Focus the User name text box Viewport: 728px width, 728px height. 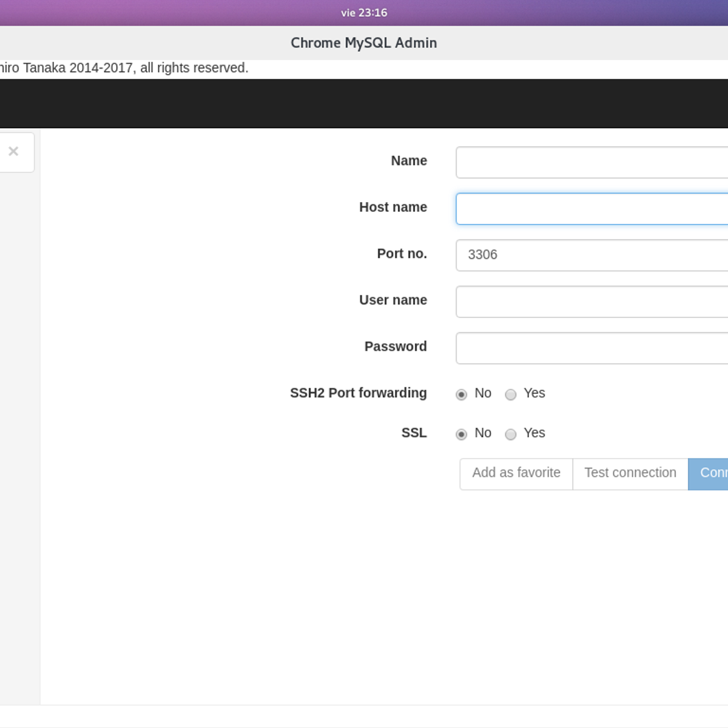click(x=591, y=302)
